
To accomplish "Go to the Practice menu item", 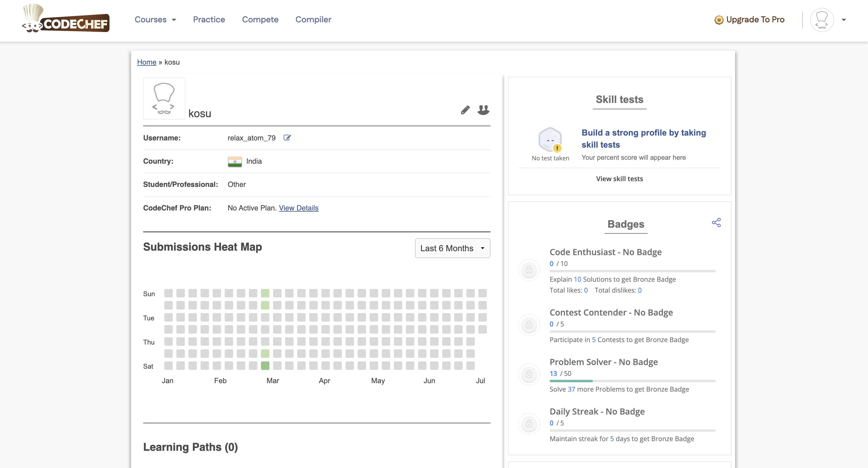I will point(209,20).
